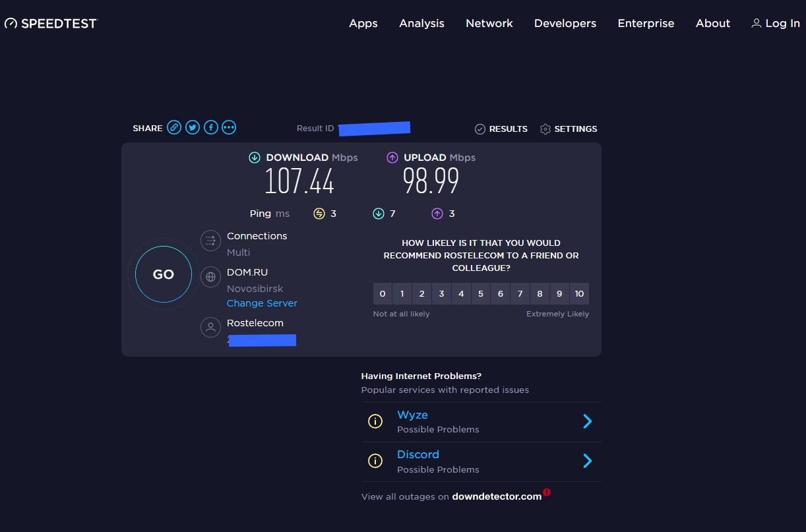Rate recommendation 2
The height and width of the screenshot is (532, 806).
tap(421, 294)
